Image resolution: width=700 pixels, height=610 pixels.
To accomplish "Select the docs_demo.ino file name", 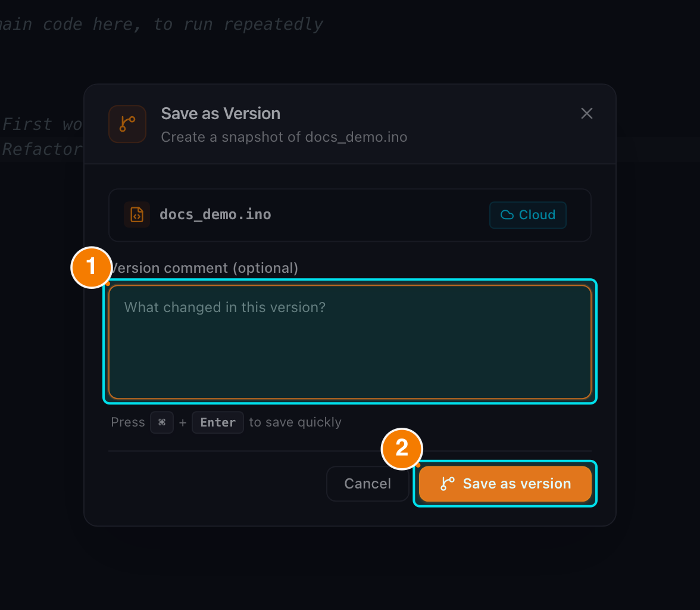I will pos(215,214).
